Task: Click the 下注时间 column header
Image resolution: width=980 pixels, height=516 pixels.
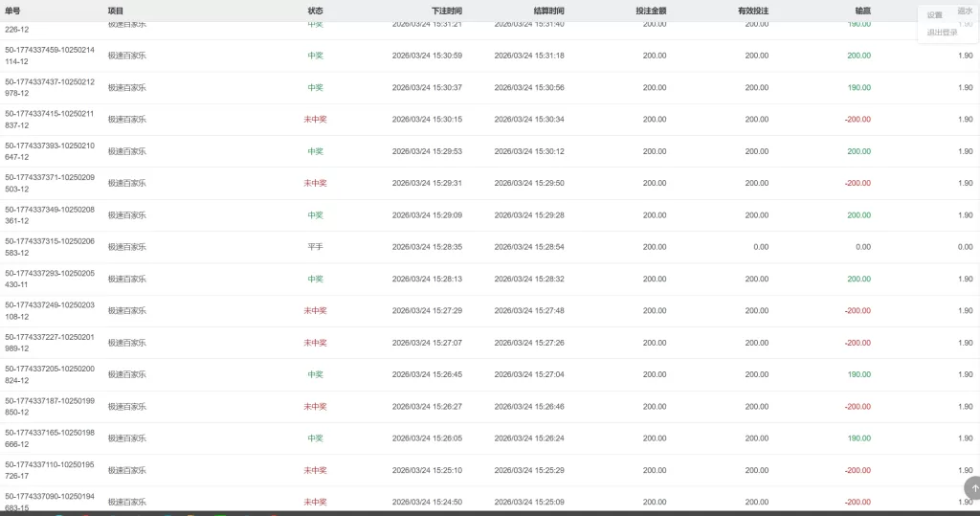Action: (446, 11)
